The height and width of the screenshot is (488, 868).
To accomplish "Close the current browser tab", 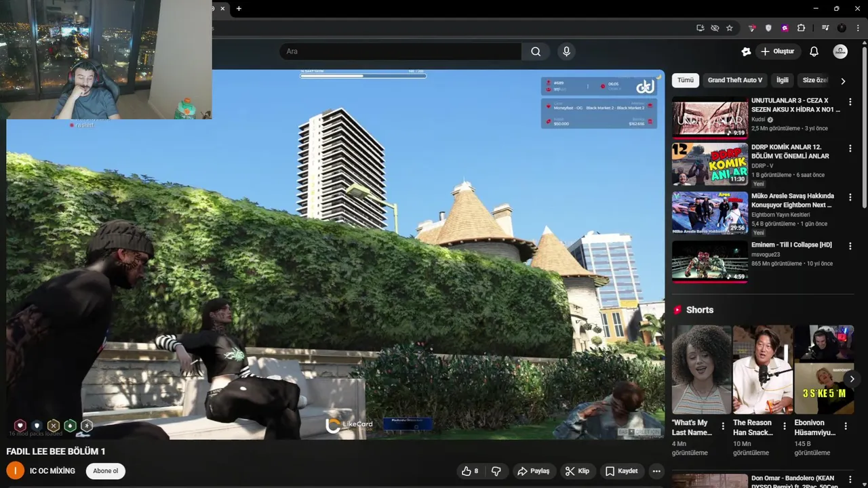I will click(222, 8).
